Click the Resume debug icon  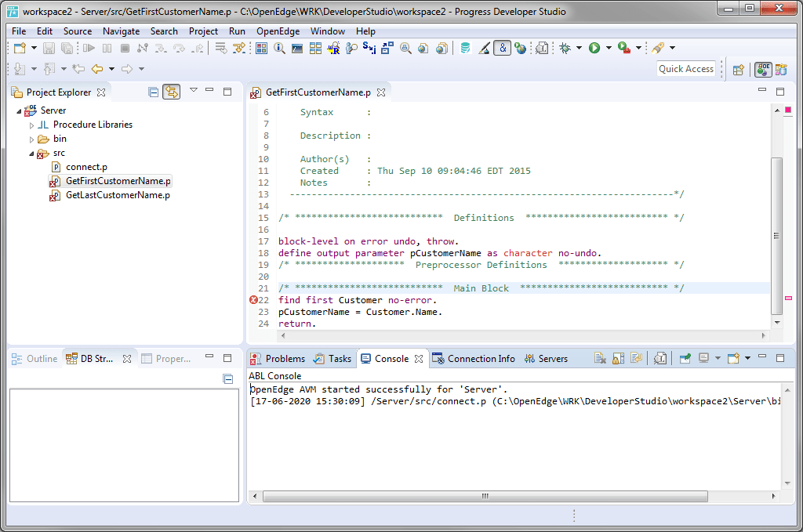[x=89, y=48]
